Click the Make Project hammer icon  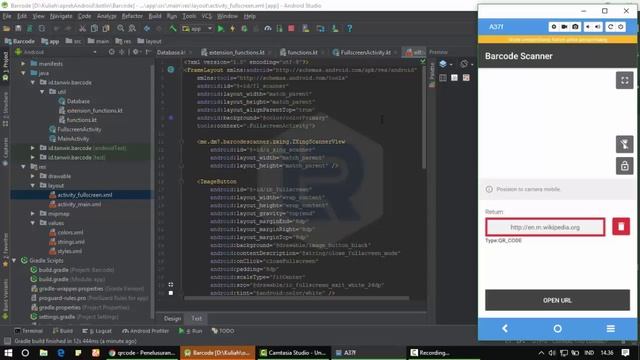click(173, 29)
